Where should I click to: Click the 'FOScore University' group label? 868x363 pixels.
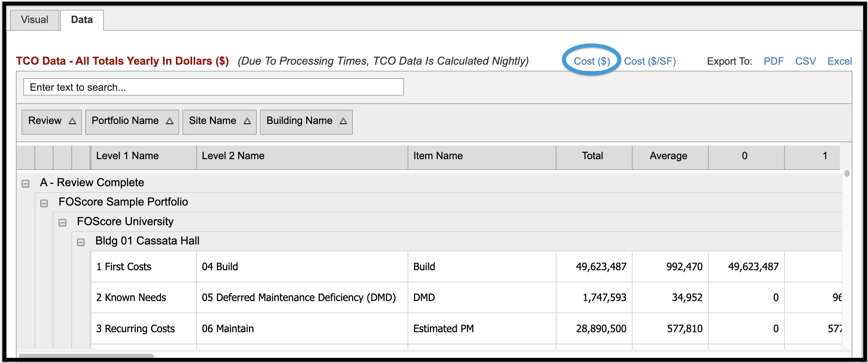pos(125,221)
